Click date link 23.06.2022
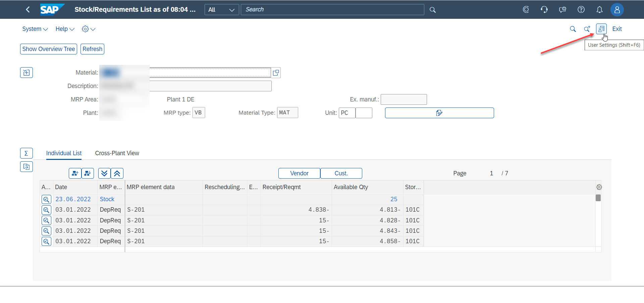Viewport: 644px width, 303px height. [x=73, y=199]
